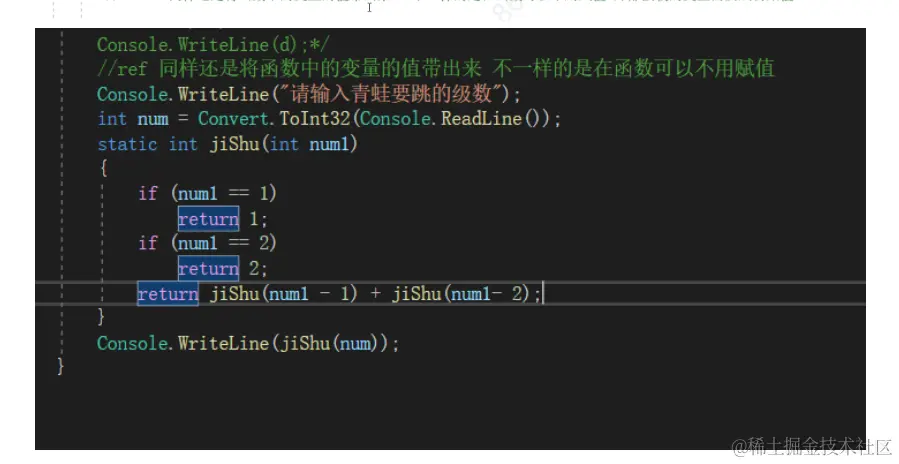
Task: Click the string '请输入青蛙要跳的级数'
Action: click(392, 93)
